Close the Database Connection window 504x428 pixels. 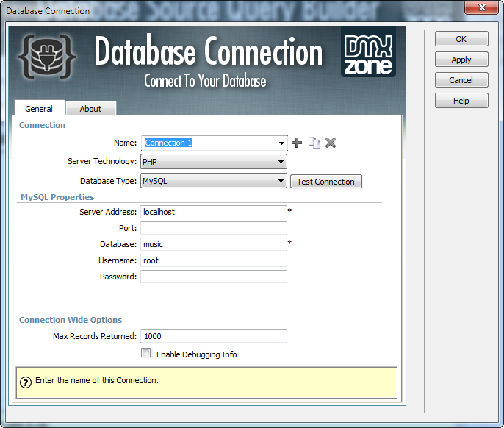(481, 7)
